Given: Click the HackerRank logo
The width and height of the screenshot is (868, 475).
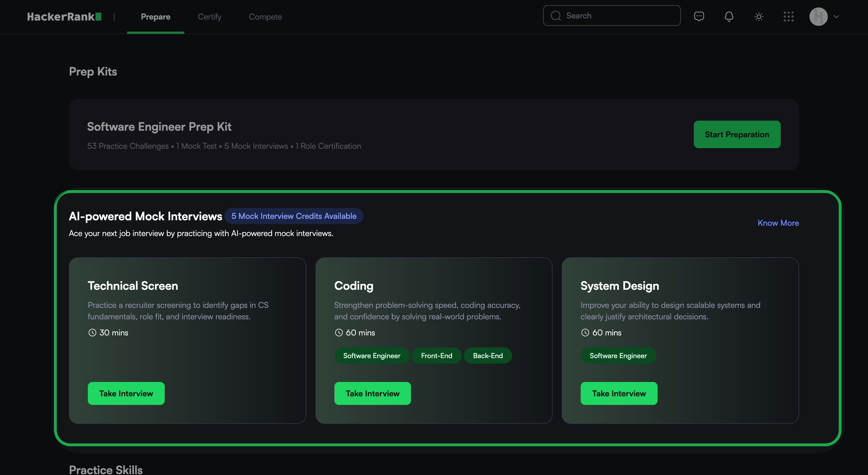Looking at the screenshot, I should point(64,17).
